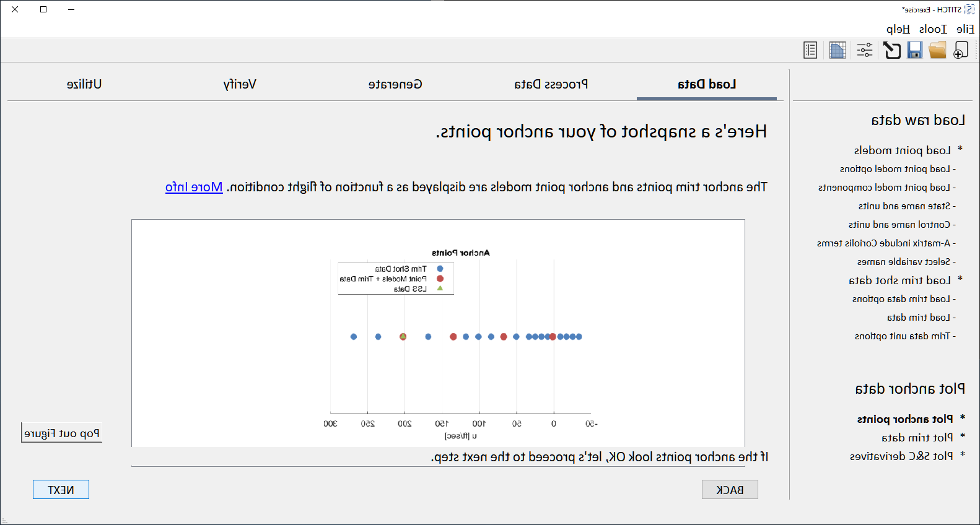Click the Anchor Points plot title

point(461,253)
